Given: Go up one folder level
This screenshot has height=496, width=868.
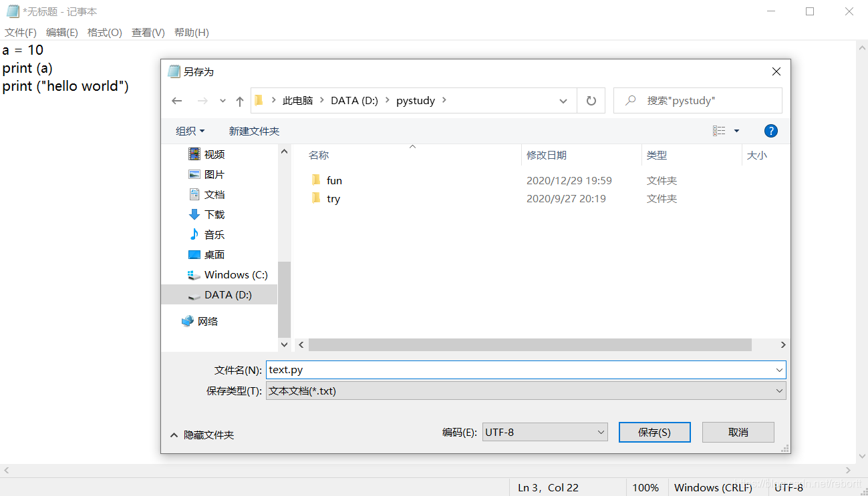Looking at the screenshot, I should (240, 101).
